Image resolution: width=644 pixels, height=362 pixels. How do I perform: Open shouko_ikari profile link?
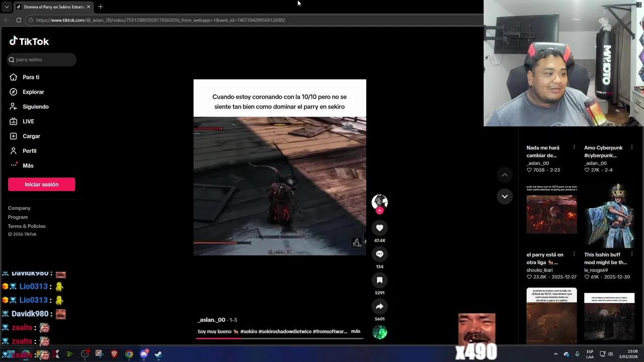click(x=539, y=270)
